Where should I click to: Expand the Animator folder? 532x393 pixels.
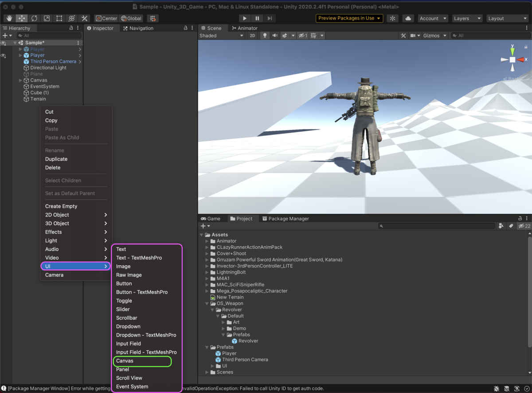(x=207, y=241)
